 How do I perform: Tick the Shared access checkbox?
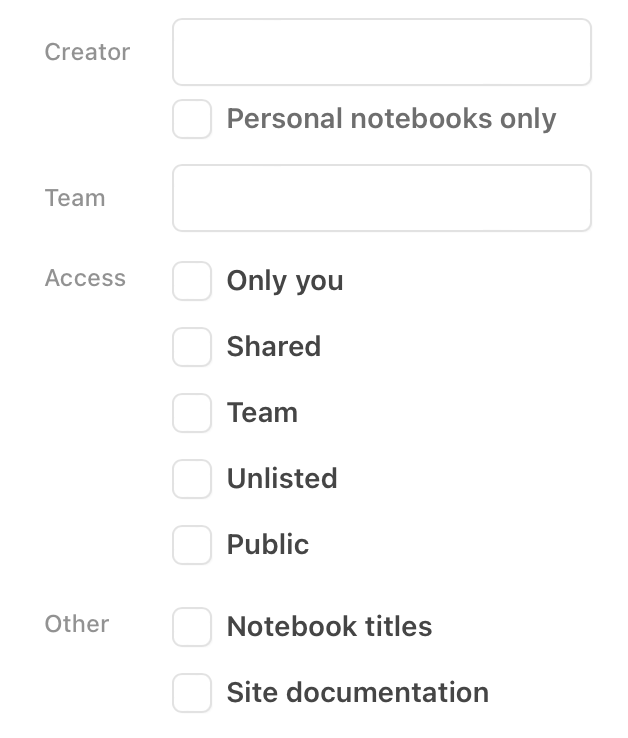pyautogui.click(x=192, y=347)
